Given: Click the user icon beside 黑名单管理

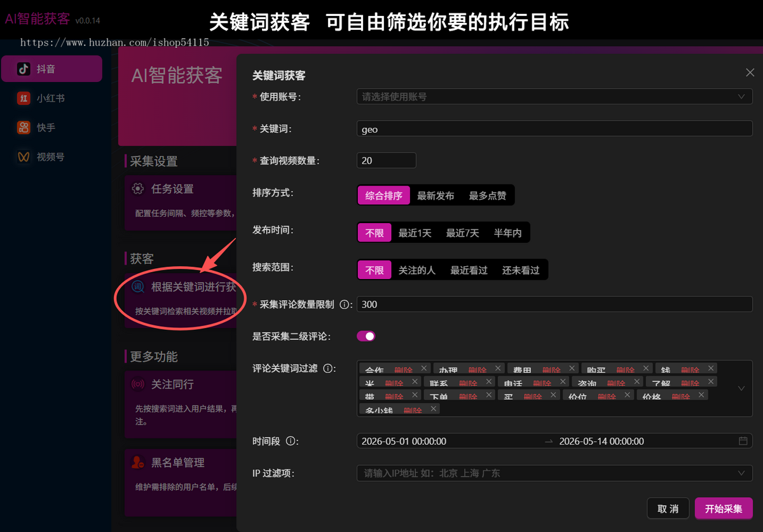Looking at the screenshot, I should click(x=137, y=463).
